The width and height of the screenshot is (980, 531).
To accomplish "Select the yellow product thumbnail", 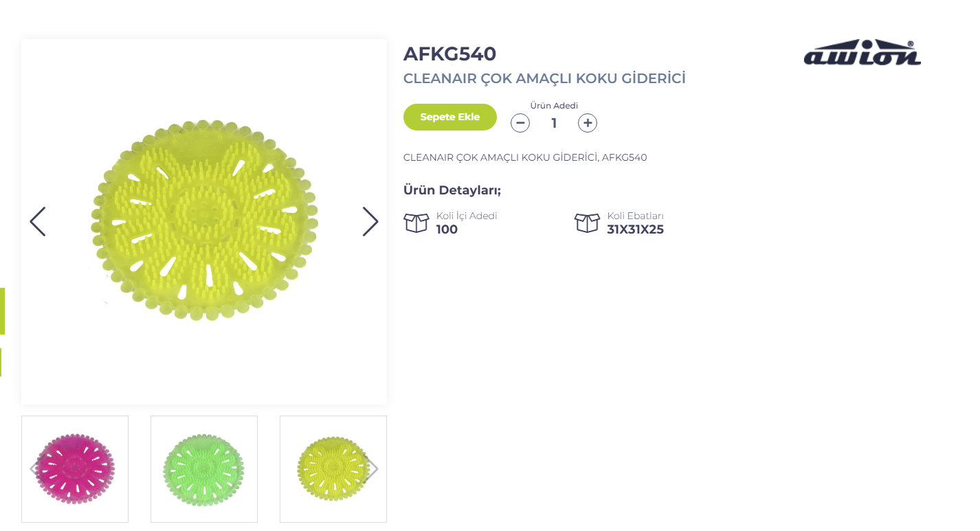I will [x=333, y=469].
